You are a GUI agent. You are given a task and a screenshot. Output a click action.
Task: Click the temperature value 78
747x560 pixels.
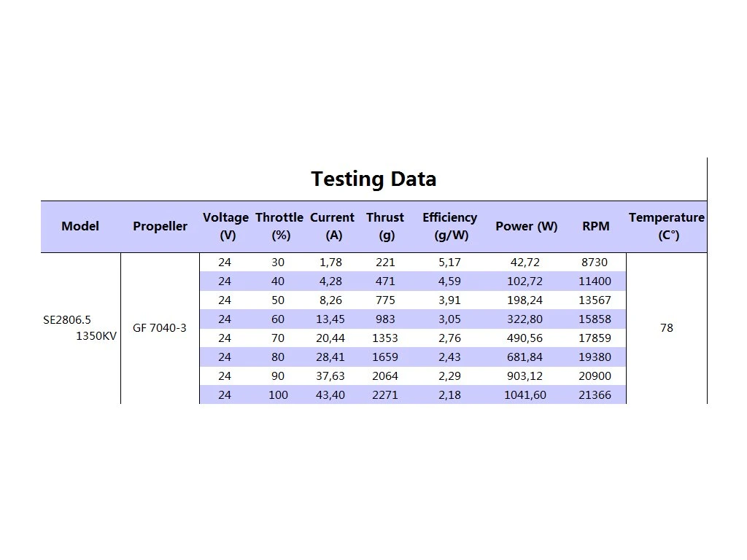point(667,327)
